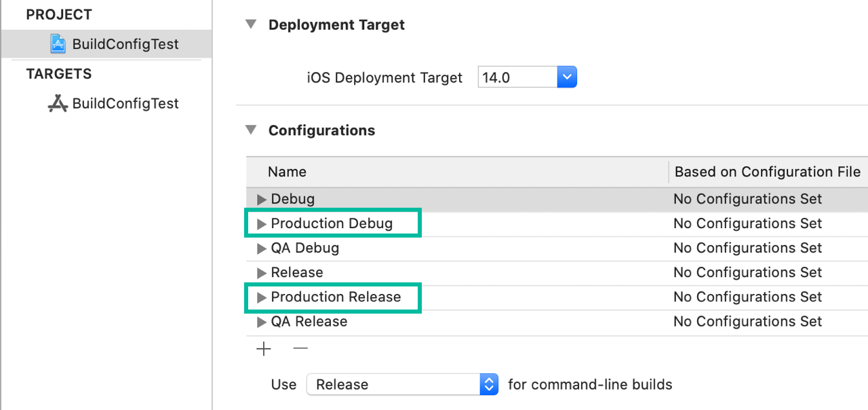Viewport: 868px width, 410px height.
Task: Select the QA Release configuration name
Action: click(x=309, y=322)
